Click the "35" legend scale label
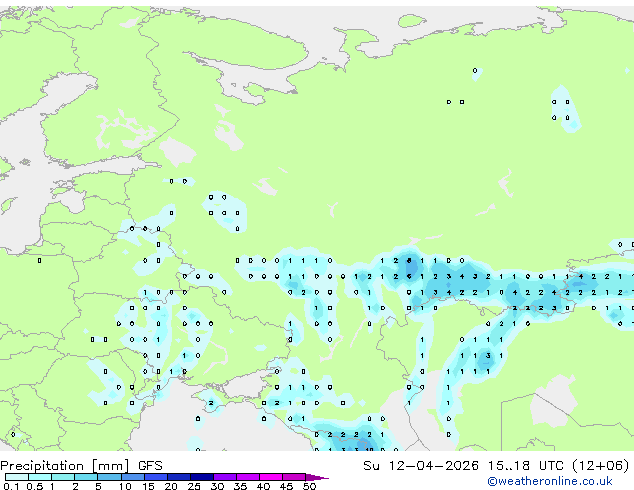Image resolution: width=634 pixels, height=490 pixels. [240, 486]
